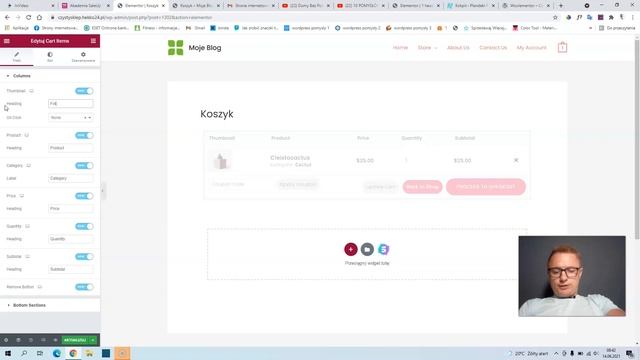Viewport: 640px width, 360px height.
Task: Open the On Click dropdown set to None
Action: [71, 118]
